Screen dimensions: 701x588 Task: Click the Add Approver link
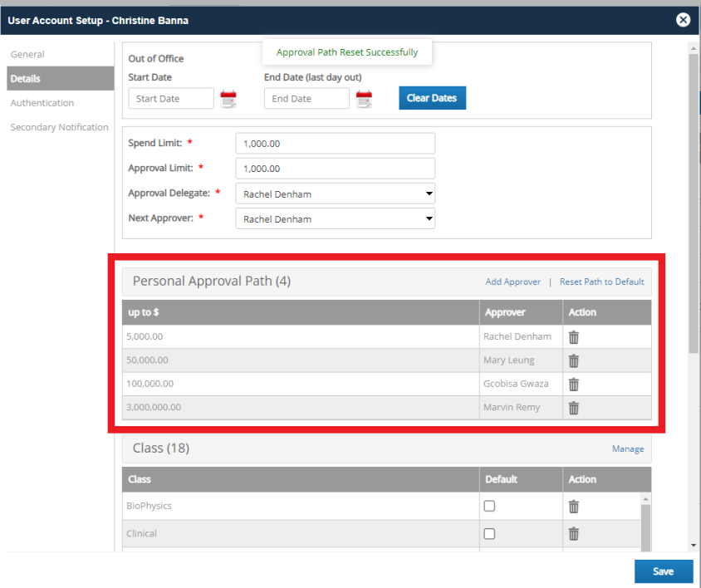(x=512, y=282)
